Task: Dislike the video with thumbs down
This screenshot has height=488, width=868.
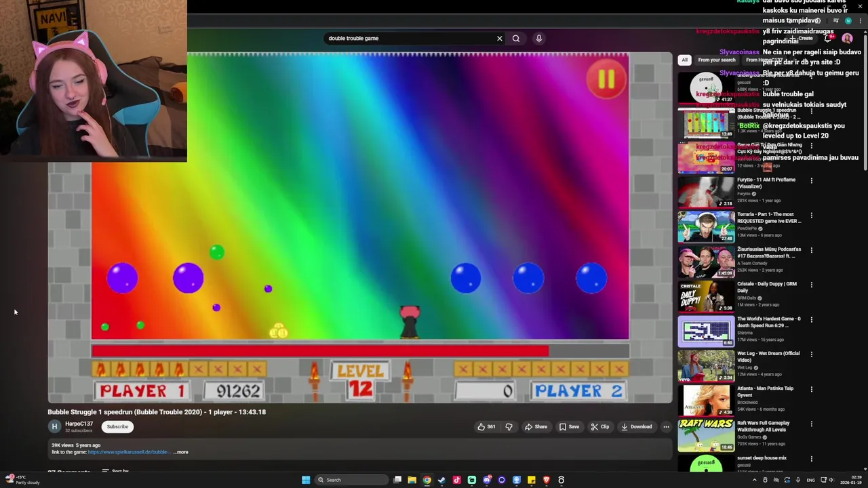Action: click(509, 427)
